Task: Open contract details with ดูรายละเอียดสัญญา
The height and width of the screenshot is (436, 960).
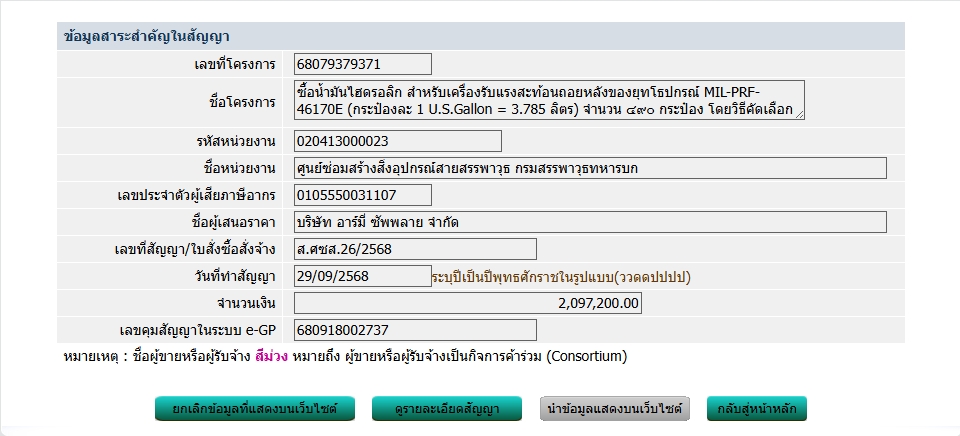Action: [x=448, y=409]
